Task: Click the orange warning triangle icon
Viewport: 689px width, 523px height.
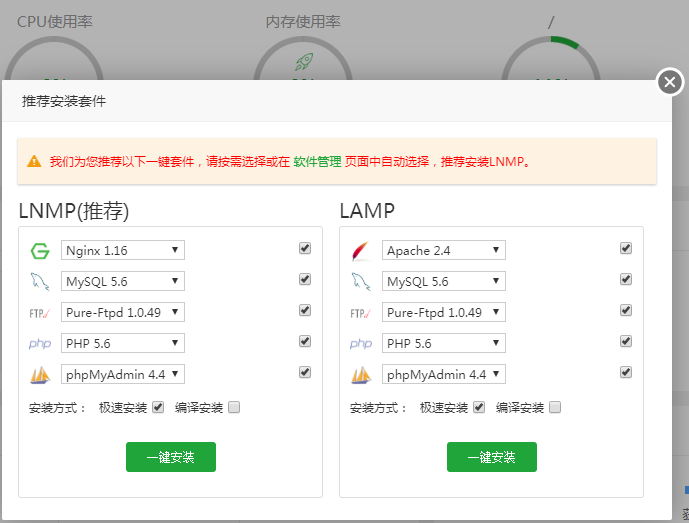Action: [34, 161]
